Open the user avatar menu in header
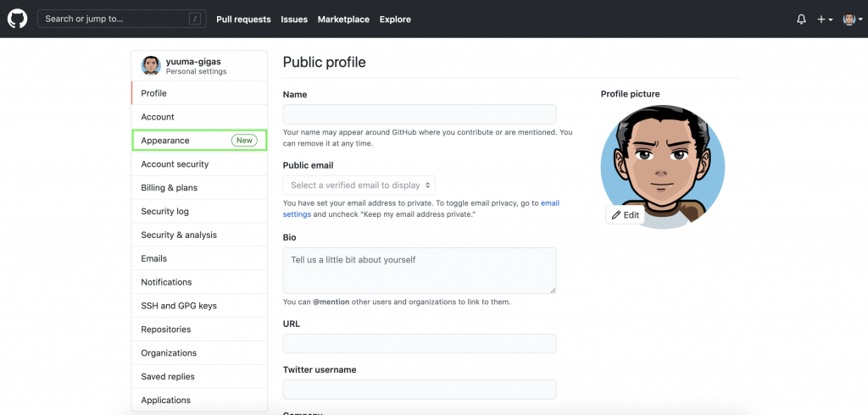Screen dimensions: 868x415 (x=853, y=19)
